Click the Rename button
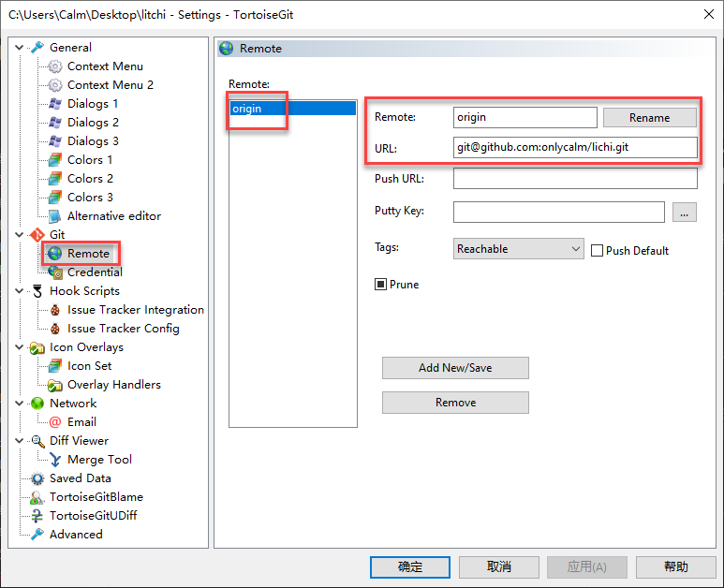 [650, 118]
